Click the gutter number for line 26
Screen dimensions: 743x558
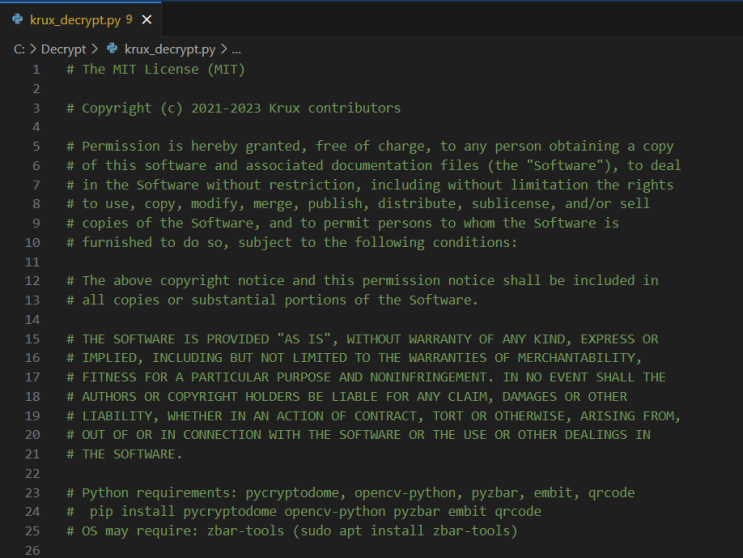(33, 551)
